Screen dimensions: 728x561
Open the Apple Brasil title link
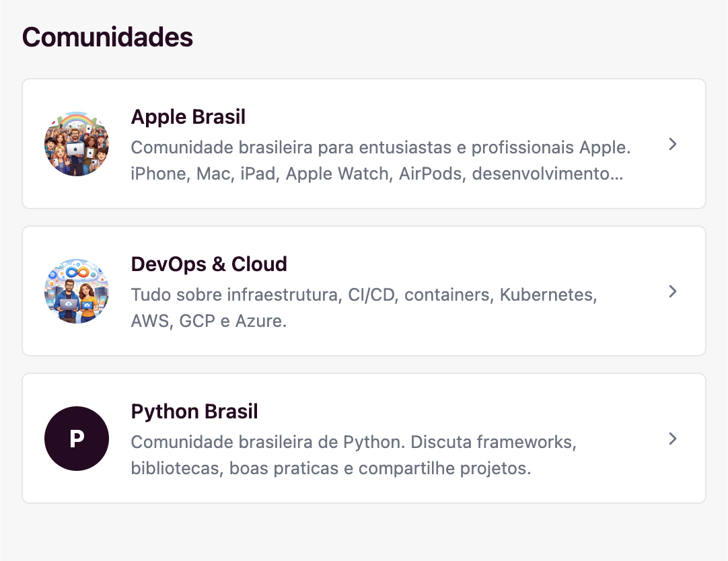coord(188,117)
